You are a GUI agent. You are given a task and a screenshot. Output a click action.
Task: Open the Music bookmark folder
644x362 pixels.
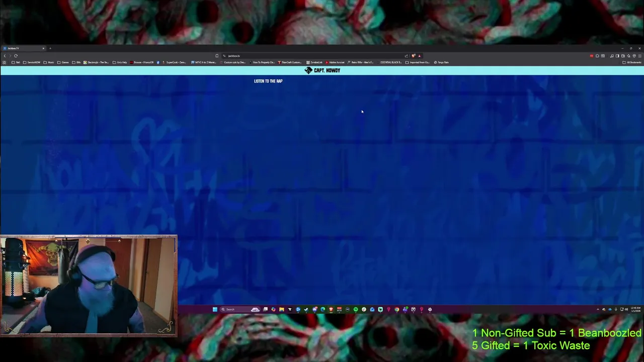(x=49, y=62)
